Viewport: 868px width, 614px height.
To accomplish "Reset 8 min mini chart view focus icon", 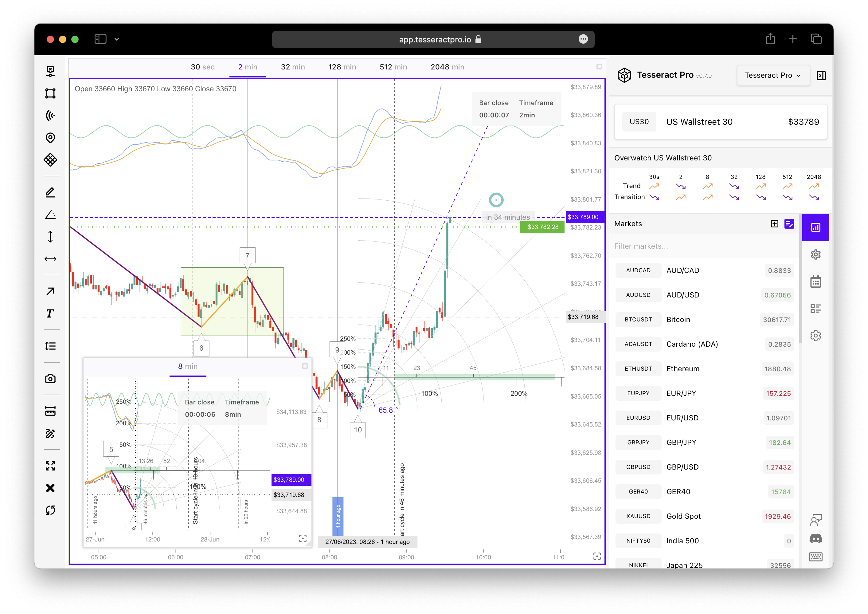I will point(303,538).
